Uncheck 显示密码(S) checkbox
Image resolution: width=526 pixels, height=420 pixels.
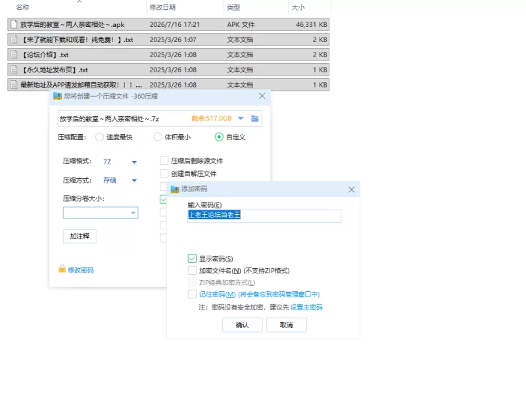coord(192,258)
